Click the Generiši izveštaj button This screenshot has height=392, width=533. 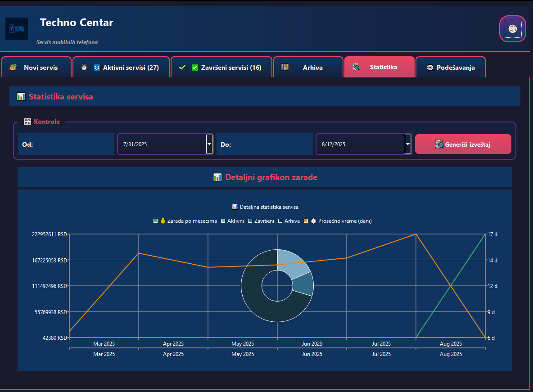(463, 144)
